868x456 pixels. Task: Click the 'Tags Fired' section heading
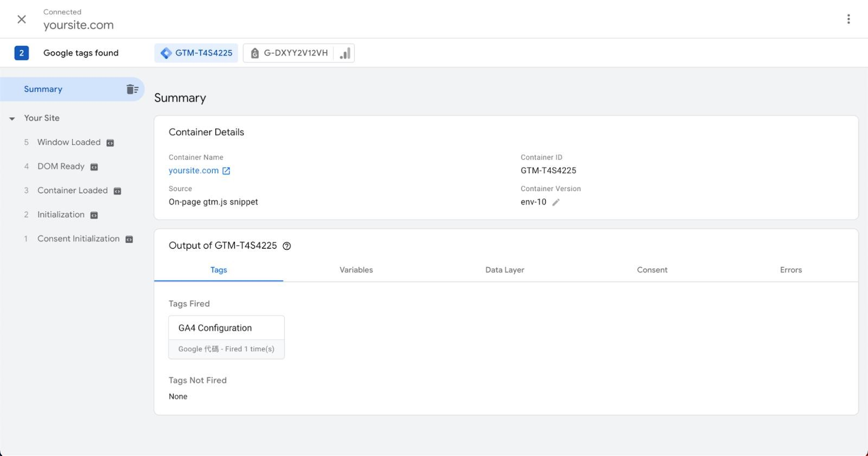pos(189,303)
